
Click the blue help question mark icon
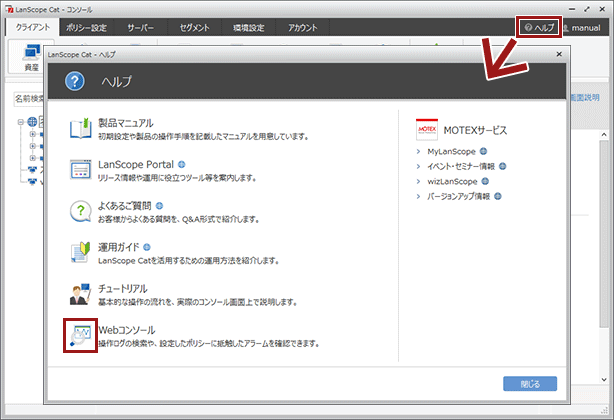tap(75, 81)
